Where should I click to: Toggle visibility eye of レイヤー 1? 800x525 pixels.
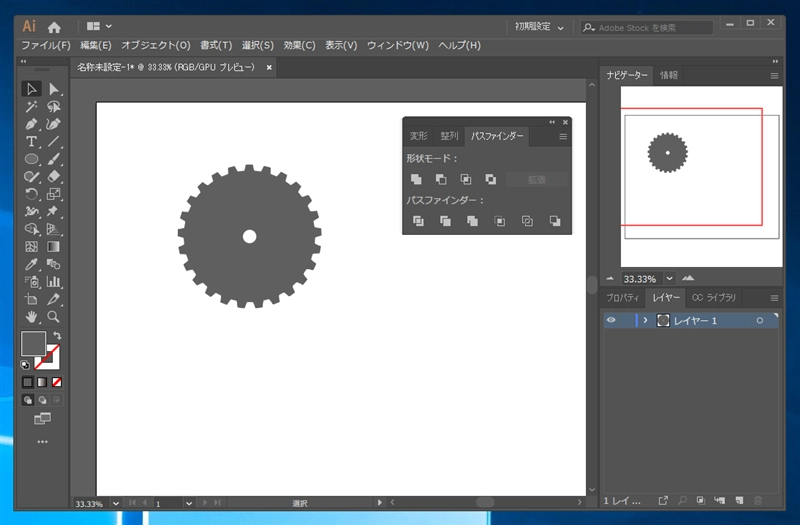[611, 320]
